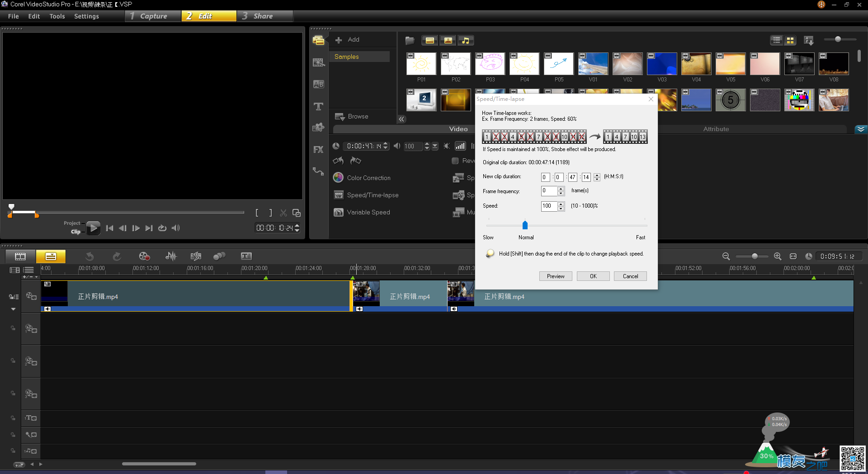Show audio files in library filter
Image resolution: width=868 pixels, height=474 pixels.
point(466,40)
